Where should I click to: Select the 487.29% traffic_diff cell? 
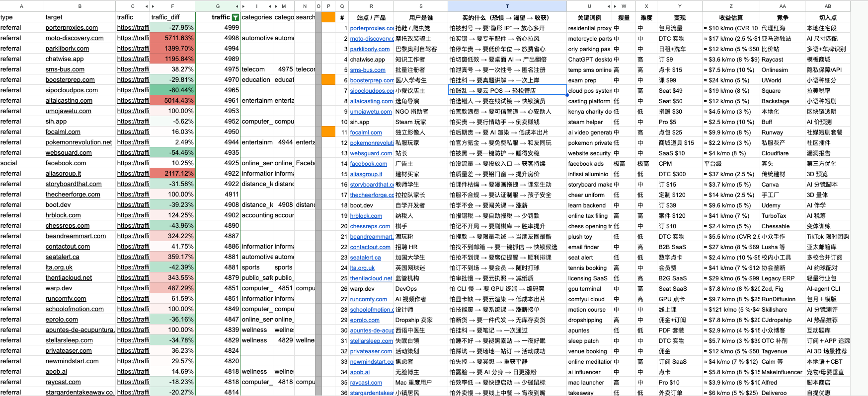pyautogui.click(x=172, y=288)
